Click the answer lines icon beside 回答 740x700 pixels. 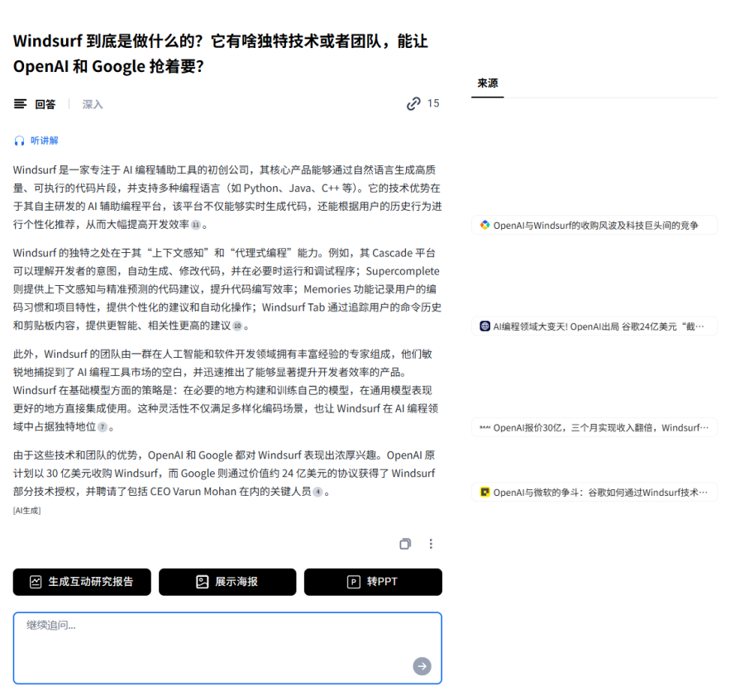coord(21,104)
